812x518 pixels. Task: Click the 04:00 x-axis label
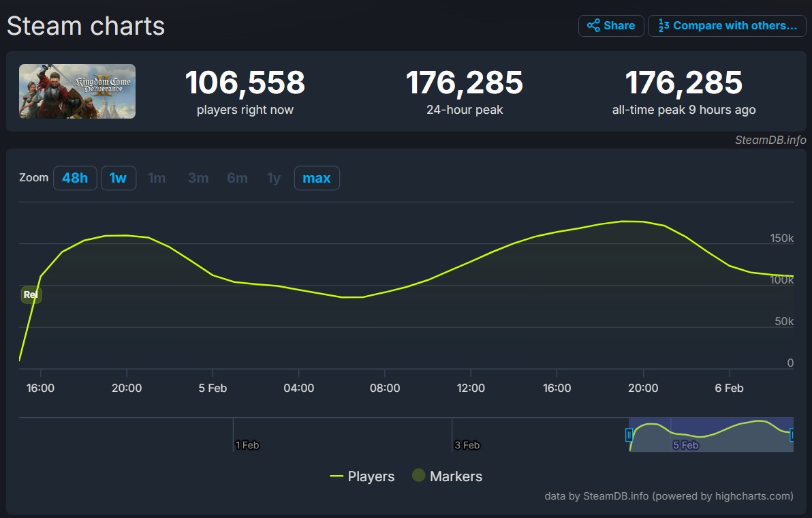(299, 388)
